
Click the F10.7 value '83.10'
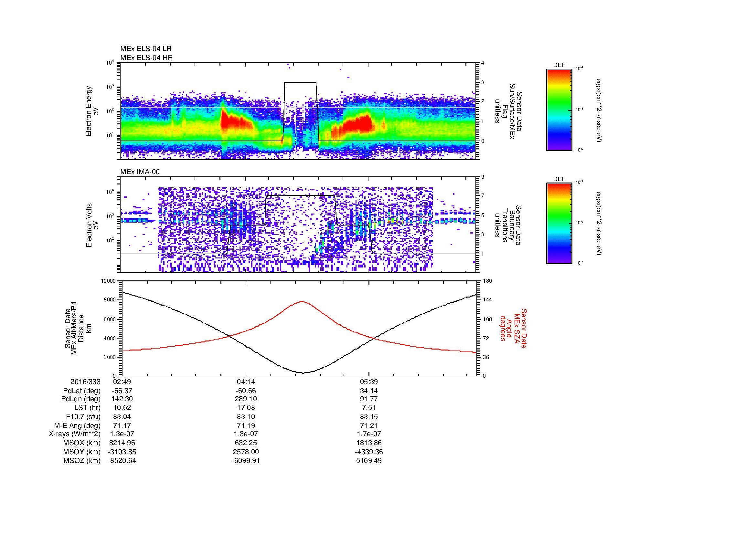[x=246, y=417]
